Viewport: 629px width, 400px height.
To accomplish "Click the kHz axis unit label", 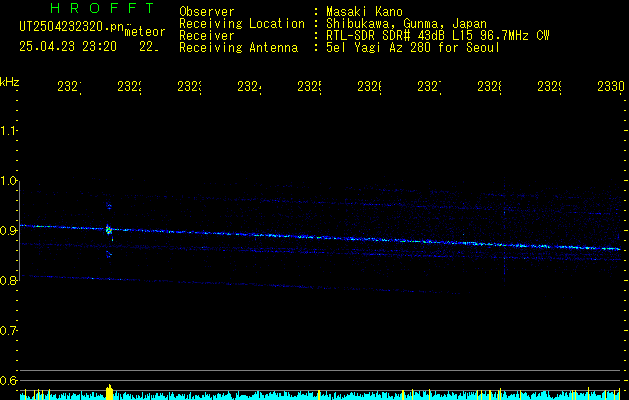I will 9,82.
